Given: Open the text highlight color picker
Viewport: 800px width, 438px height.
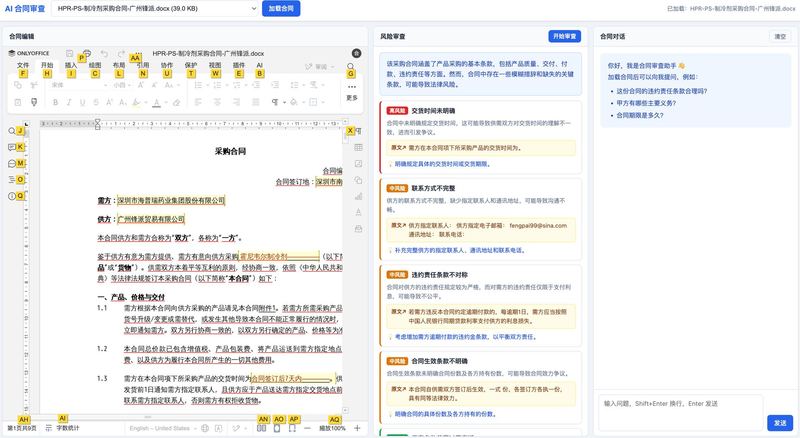Looking at the screenshot, I should click(136, 102).
